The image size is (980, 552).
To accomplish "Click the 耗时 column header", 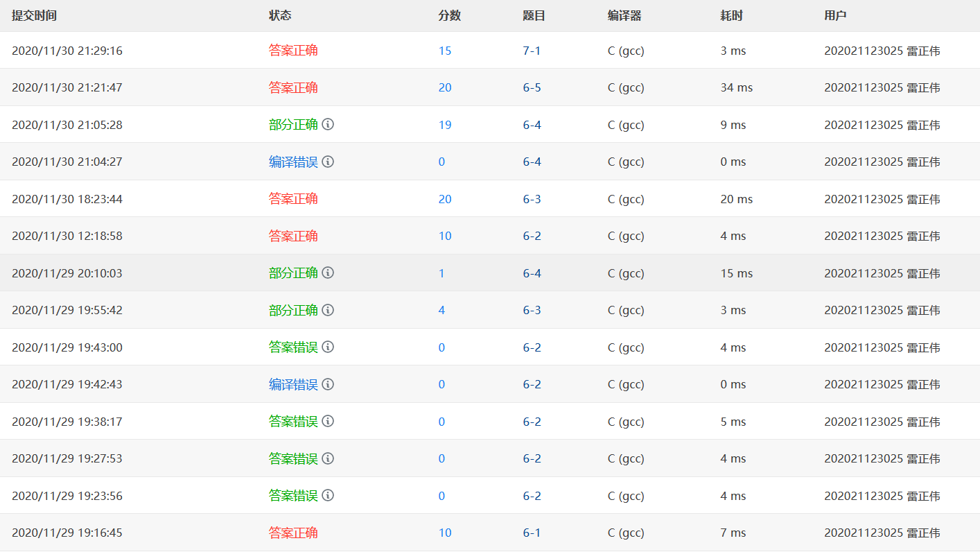I will click(x=731, y=15).
